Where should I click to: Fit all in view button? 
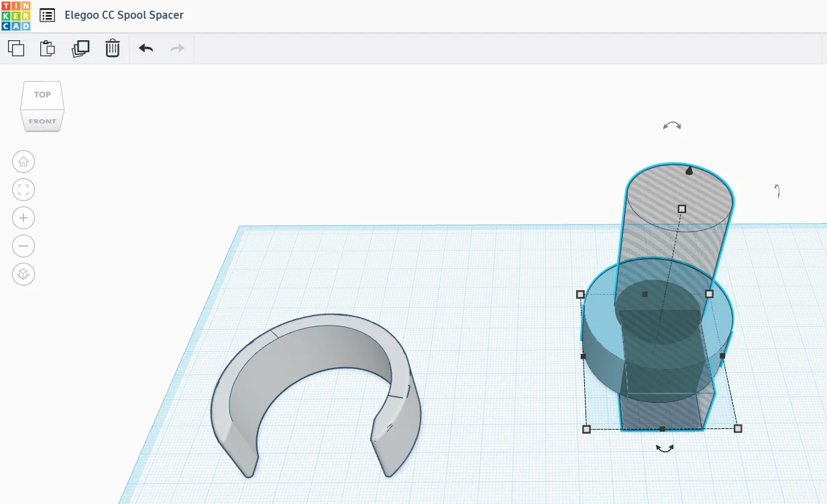pos(23,190)
